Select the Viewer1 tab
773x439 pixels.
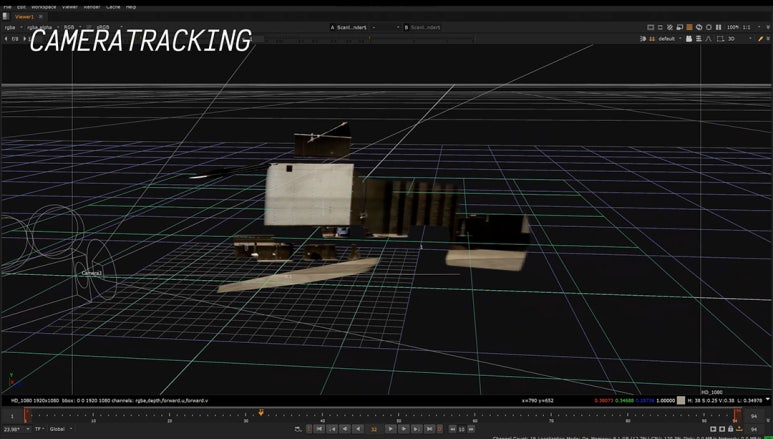[25, 17]
